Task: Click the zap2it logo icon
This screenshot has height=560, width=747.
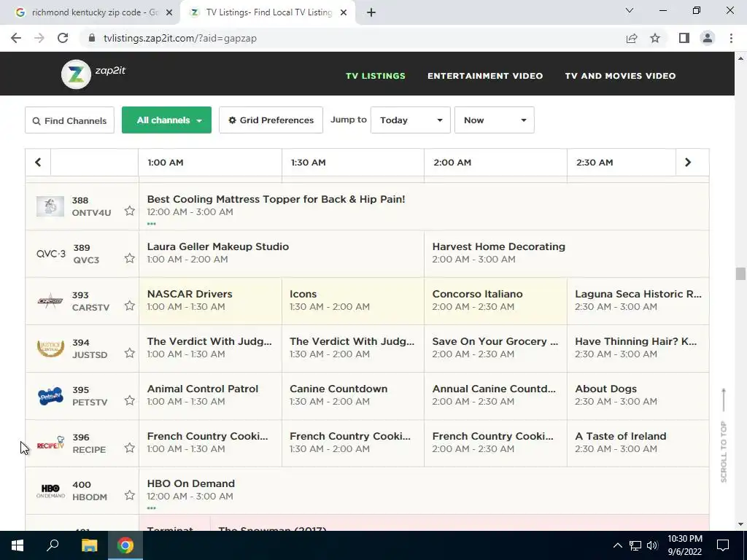Action: point(76,74)
